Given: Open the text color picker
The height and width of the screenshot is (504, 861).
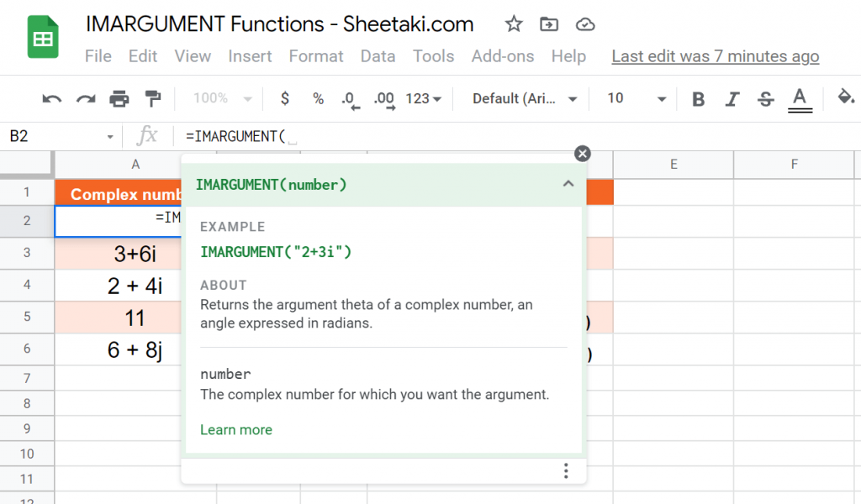Looking at the screenshot, I should pos(800,98).
